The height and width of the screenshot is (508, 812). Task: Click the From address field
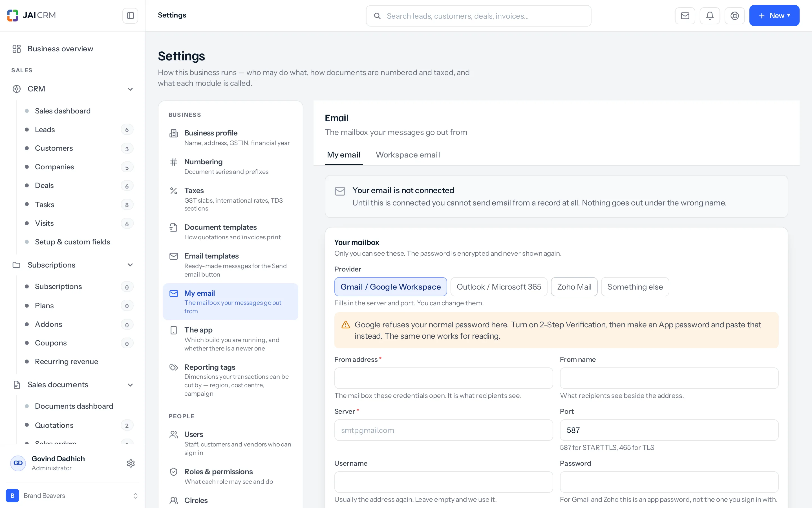(443, 378)
